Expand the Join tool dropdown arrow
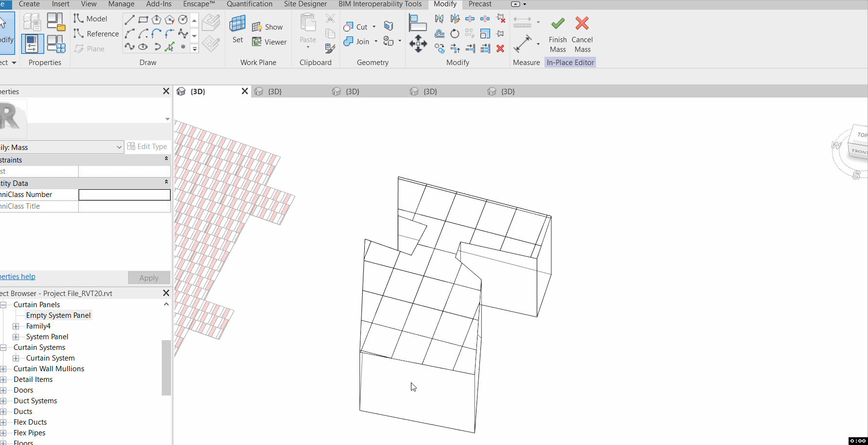The height and width of the screenshot is (445, 868). (376, 42)
